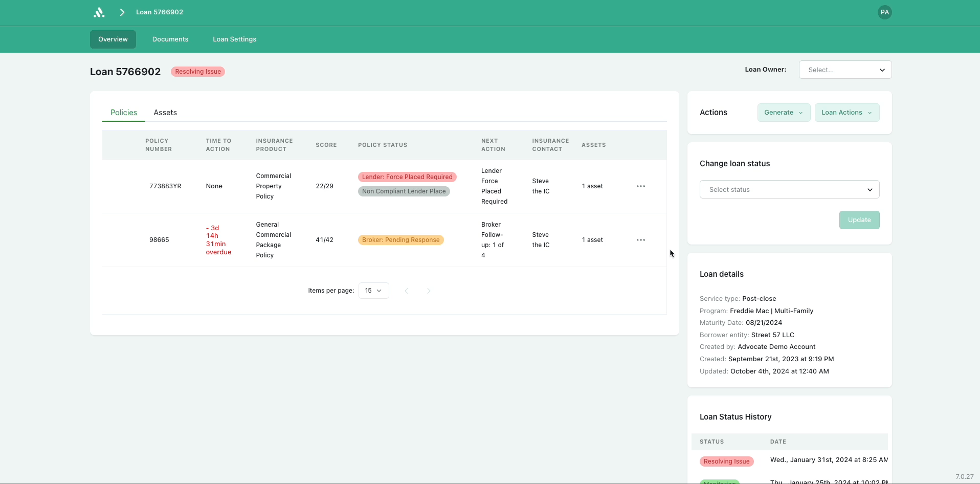Go to previous page of policies
Screen dimensions: 980x484
click(407, 291)
